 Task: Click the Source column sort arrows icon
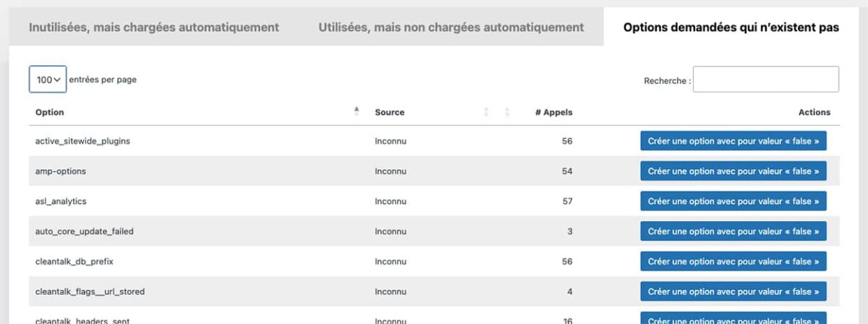486,112
